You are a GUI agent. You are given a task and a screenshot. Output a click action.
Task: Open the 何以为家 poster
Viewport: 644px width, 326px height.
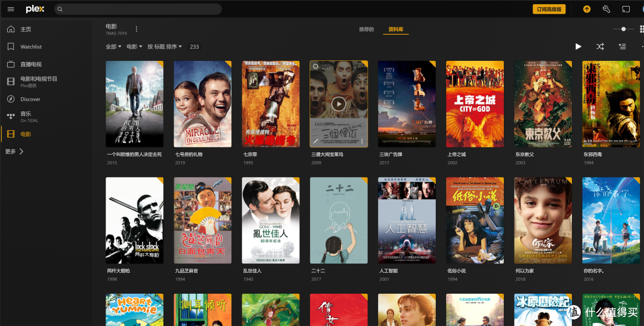click(543, 220)
